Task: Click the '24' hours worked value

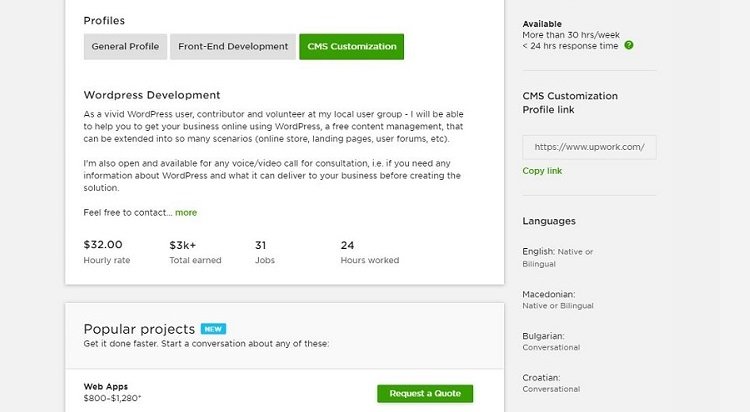Action: (x=347, y=245)
